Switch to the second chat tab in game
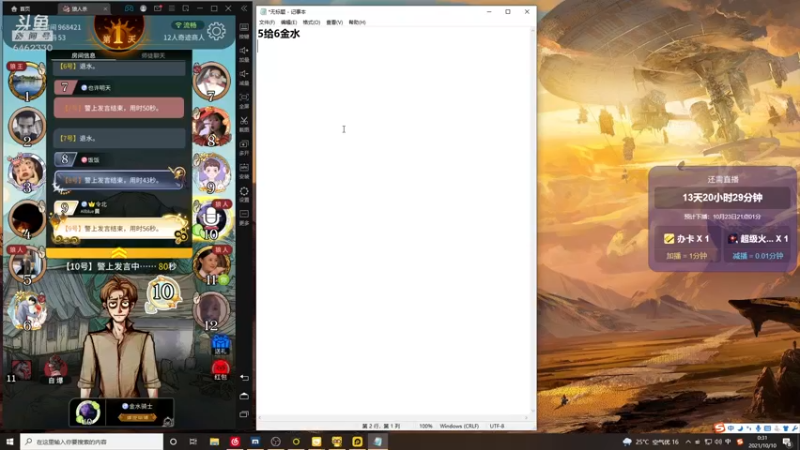Image resolution: width=800 pixels, height=450 pixels. point(153,55)
